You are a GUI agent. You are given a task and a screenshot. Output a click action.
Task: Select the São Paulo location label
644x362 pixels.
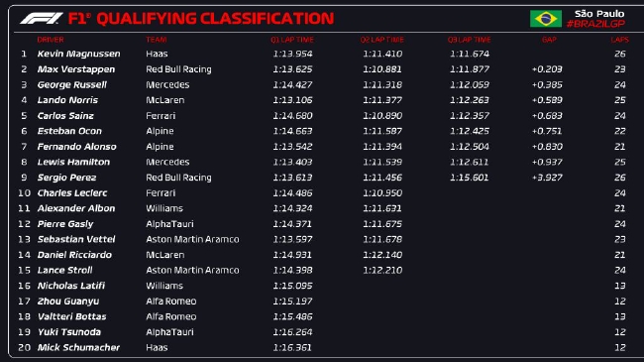[599, 14]
